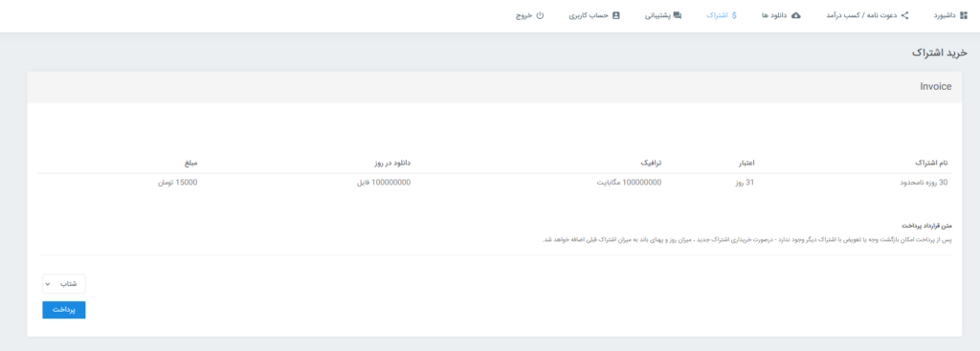Screen dimensions: 980x351
Task: Click the 100000000 مگابایت traffic cell
Action: pos(628,183)
